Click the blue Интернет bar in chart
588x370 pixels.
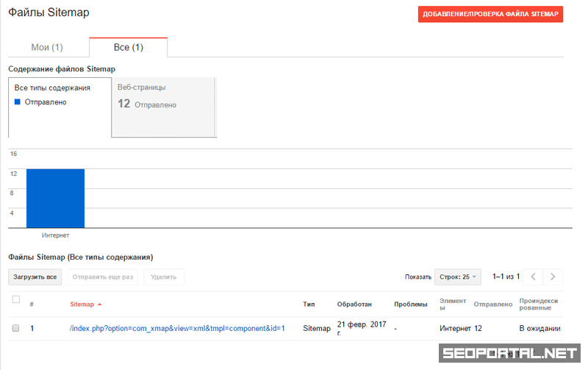tap(55, 199)
